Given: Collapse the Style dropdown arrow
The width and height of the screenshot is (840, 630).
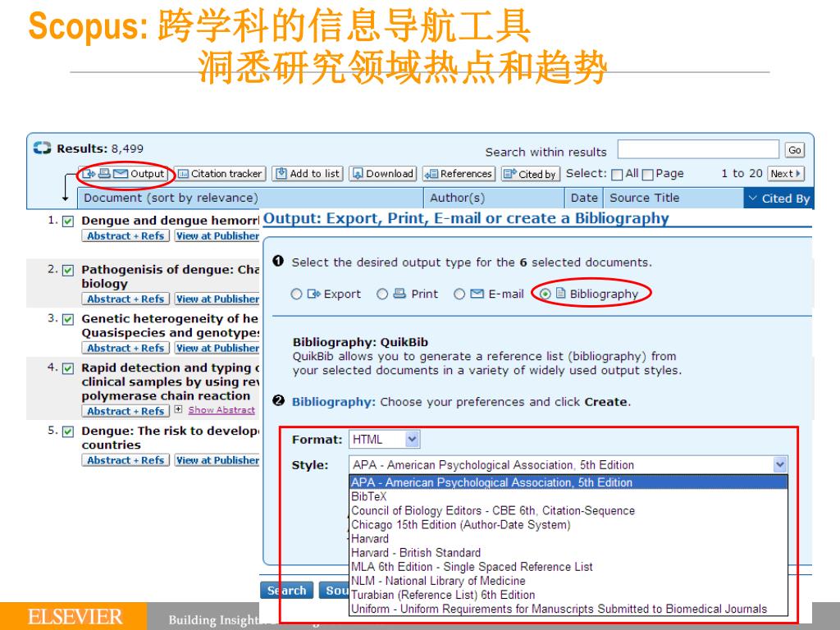Looking at the screenshot, I should click(780, 464).
